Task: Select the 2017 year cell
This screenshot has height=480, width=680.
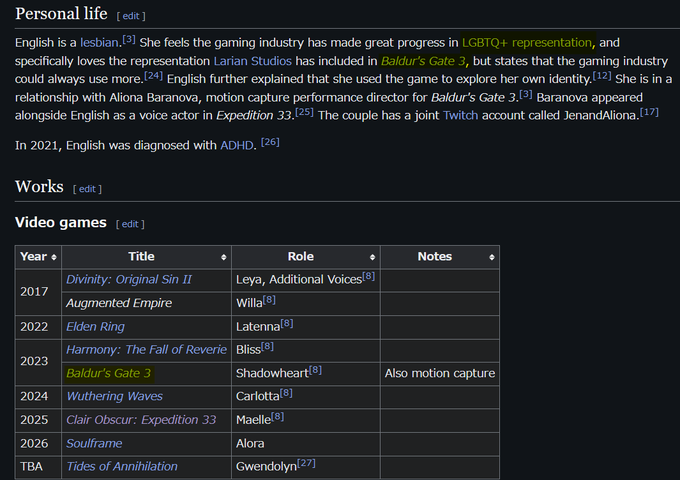Action: pyautogui.click(x=38, y=291)
